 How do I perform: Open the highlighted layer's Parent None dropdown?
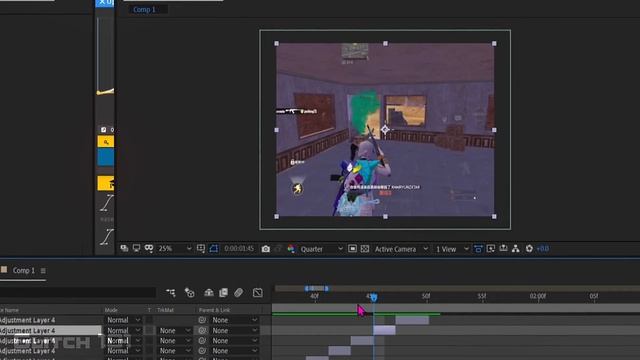point(234,331)
